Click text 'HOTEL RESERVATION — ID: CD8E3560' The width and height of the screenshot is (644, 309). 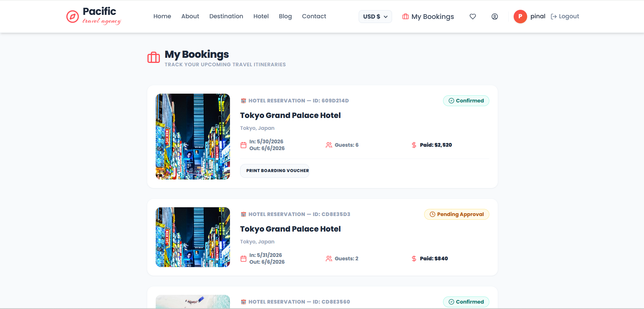click(x=299, y=302)
